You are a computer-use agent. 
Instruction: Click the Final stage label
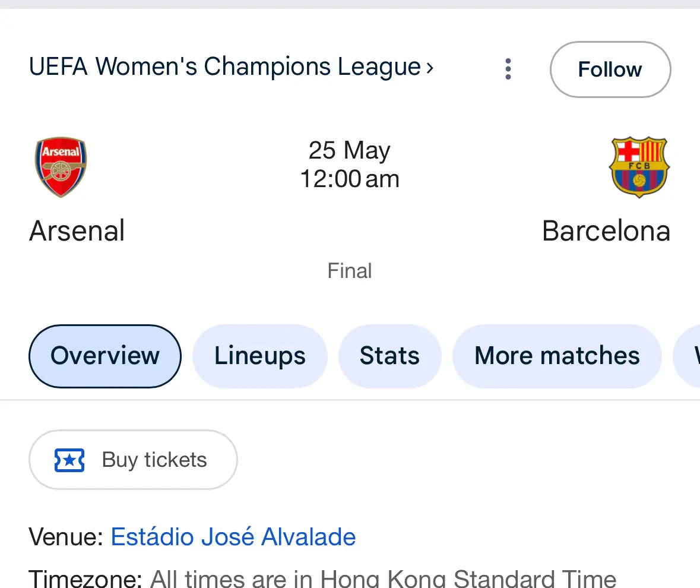coord(350,271)
